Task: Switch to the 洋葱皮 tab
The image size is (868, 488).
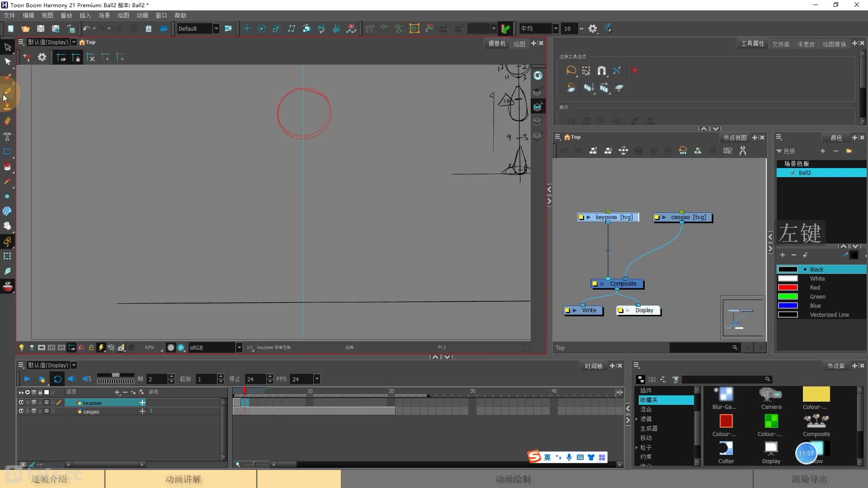Action: pyautogui.click(x=806, y=44)
